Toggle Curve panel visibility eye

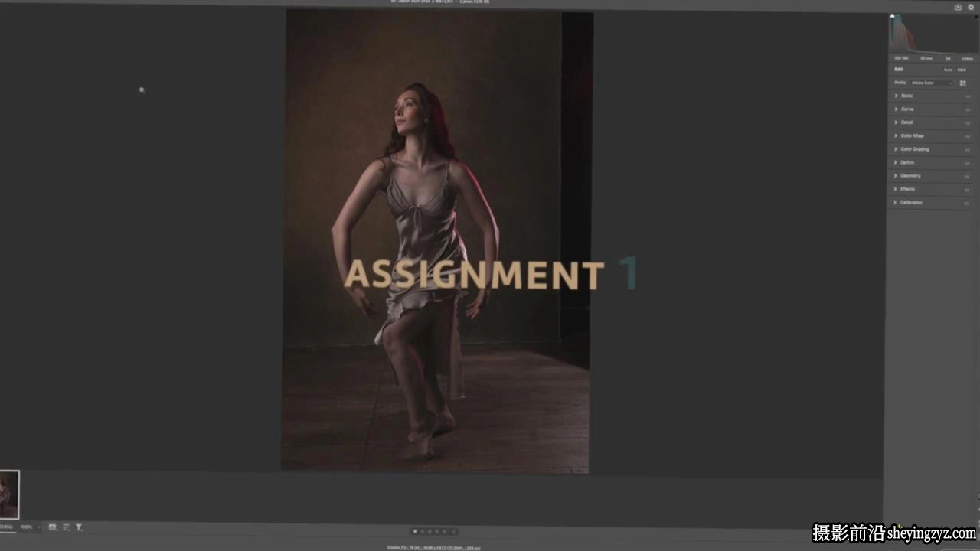coord(968,109)
